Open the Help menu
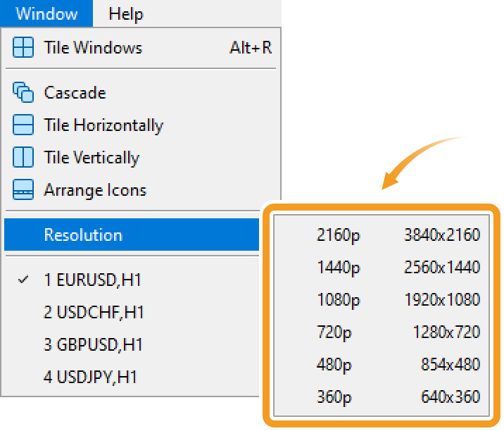Screen dimensions: 504x431 126,13
